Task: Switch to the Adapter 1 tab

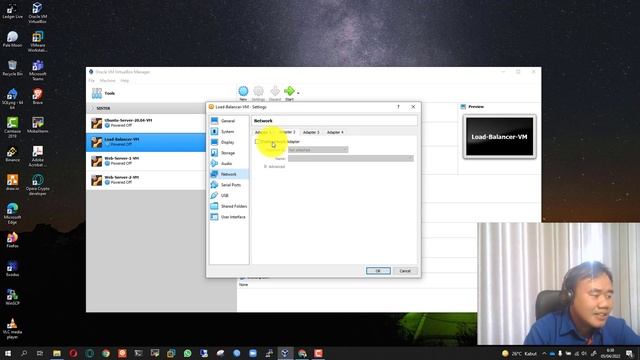Action: (263, 132)
